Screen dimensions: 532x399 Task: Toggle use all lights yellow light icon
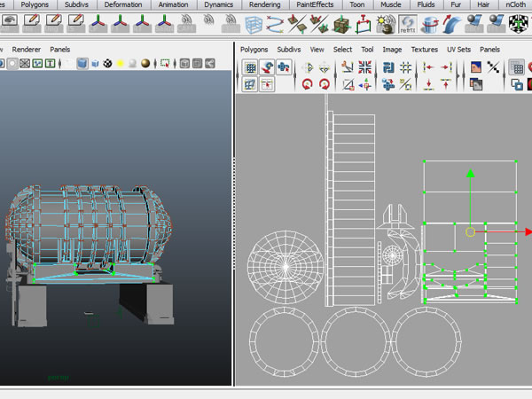[x=120, y=64]
